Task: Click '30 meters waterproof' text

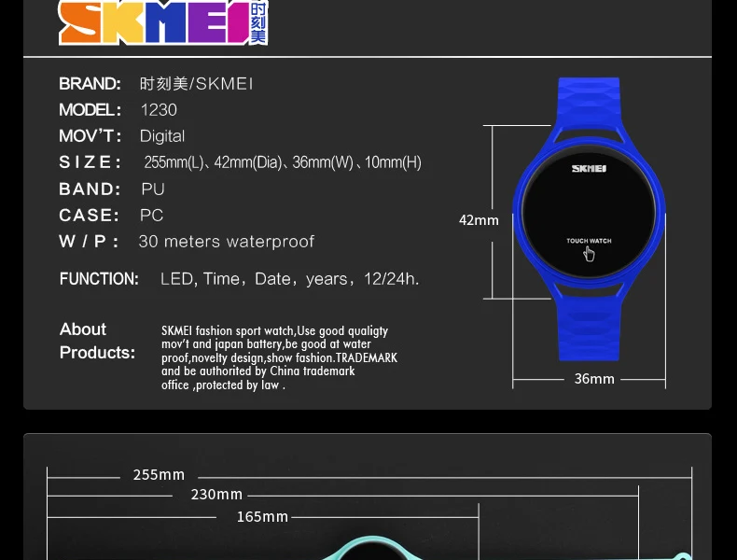Action: coord(226,242)
